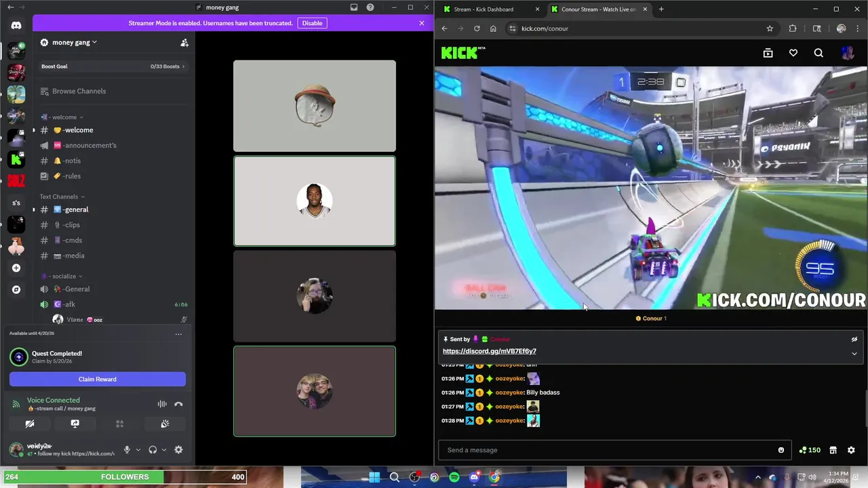Open the soundboard icon in voice panel
The width and height of the screenshot is (868, 488).
165,424
